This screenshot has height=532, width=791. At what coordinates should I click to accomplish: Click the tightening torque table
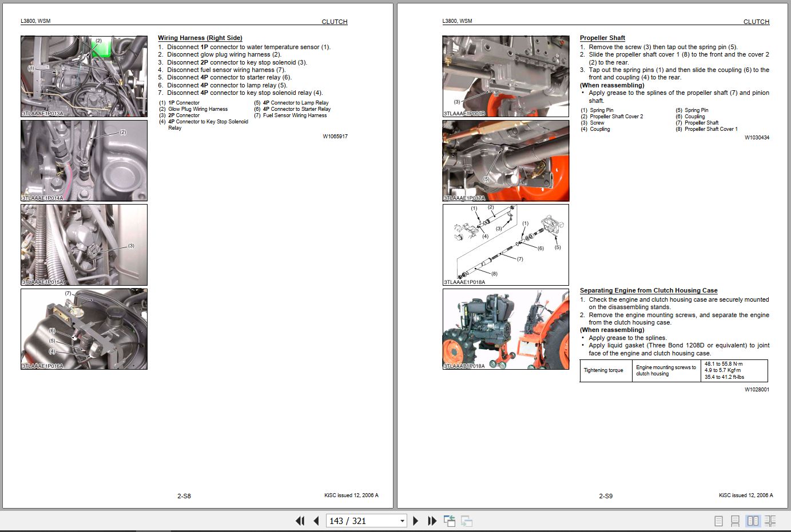[673, 370]
